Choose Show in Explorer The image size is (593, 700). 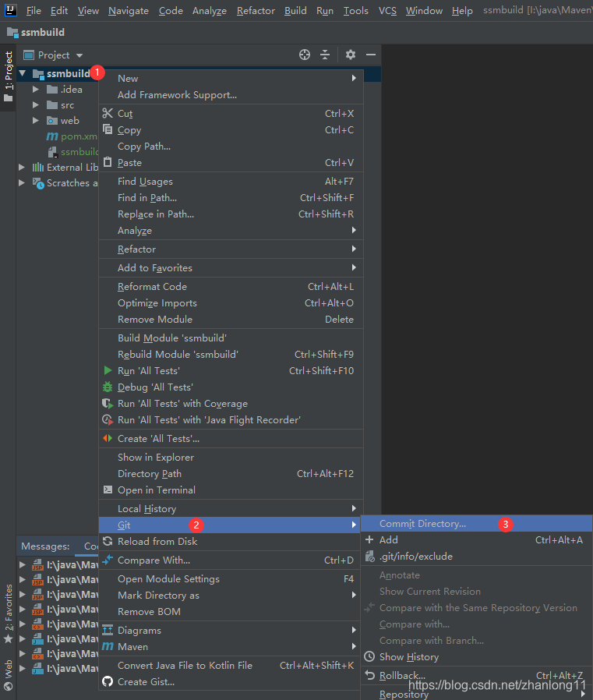(x=231, y=457)
